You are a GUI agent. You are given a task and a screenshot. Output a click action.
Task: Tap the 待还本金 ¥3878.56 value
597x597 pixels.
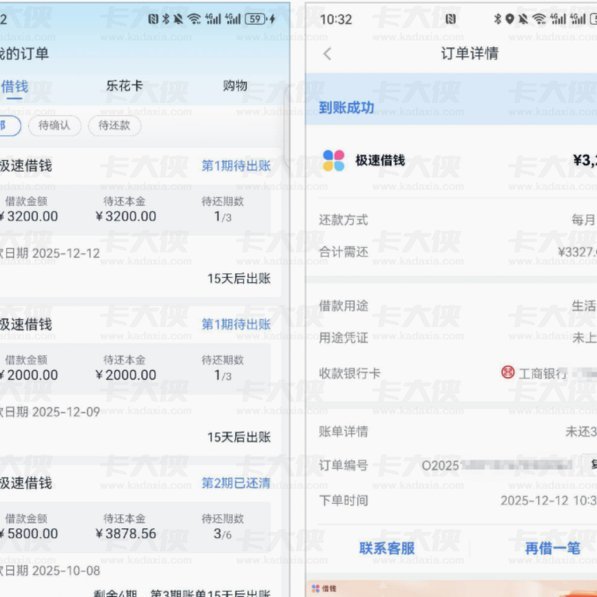(126, 533)
